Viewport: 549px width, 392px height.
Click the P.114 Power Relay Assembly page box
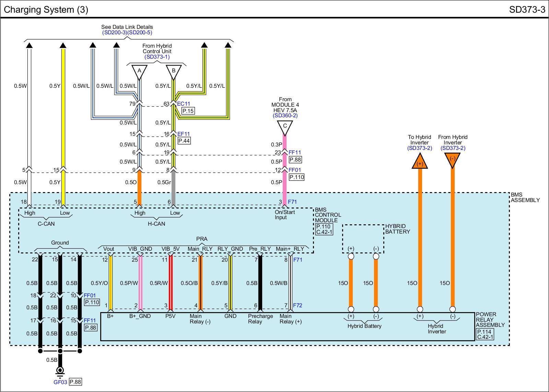[x=485, y=332]
